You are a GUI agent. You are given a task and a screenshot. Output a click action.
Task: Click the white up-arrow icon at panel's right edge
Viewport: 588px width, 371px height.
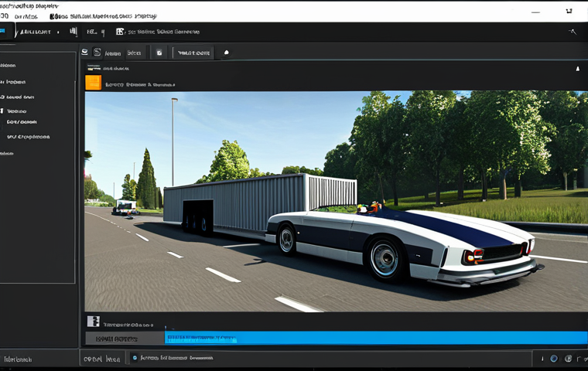pyautogui.click(x=577, y=69)
